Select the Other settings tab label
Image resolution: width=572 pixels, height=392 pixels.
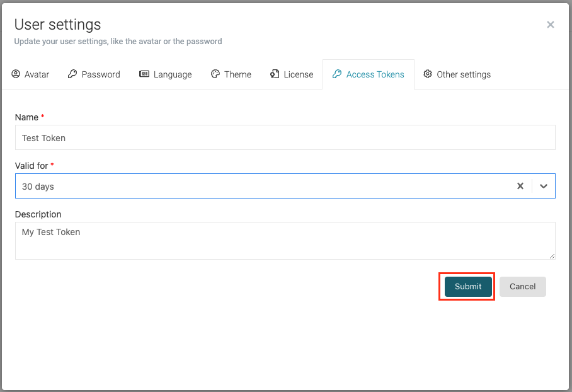[464, 74]
